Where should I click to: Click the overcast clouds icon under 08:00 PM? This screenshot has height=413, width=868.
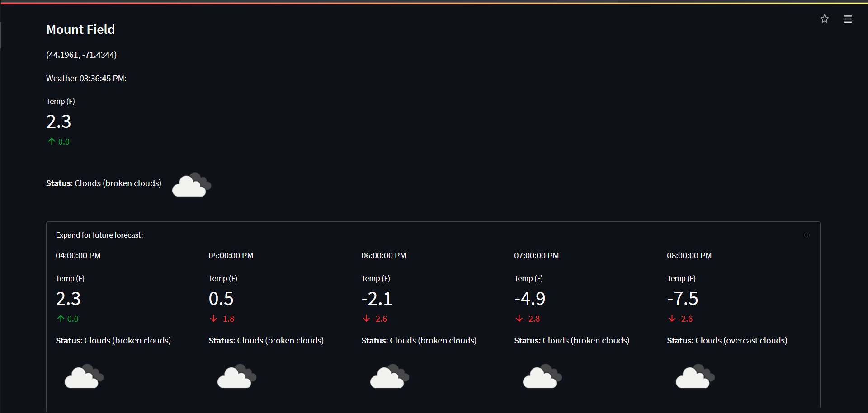pyautogui.click(x=695, y=376)
